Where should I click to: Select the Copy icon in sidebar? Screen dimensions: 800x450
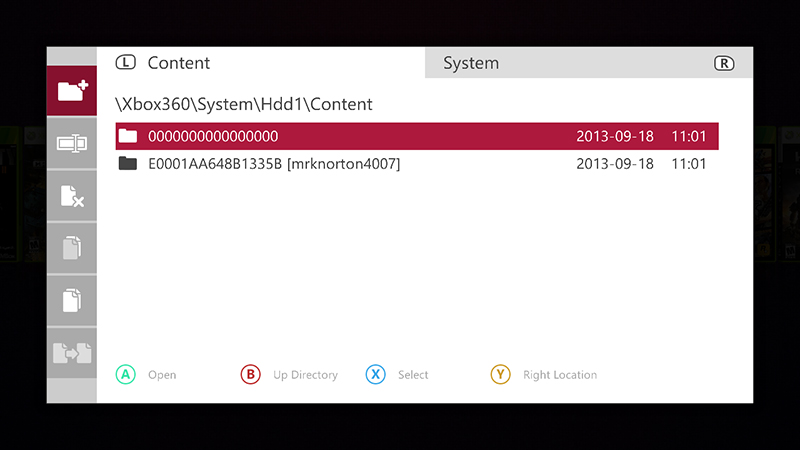[72, 248]
